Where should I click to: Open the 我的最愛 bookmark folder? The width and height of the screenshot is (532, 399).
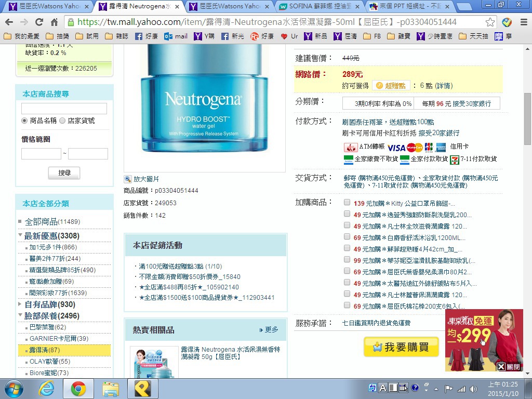[x=22, y=36]
